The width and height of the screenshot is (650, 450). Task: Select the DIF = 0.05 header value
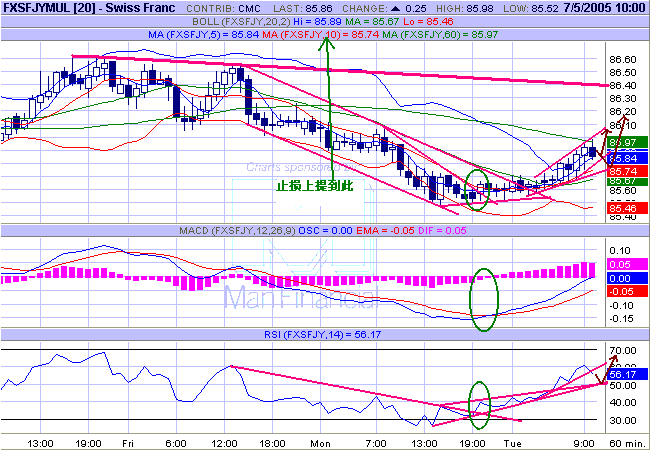click(442, 231)
